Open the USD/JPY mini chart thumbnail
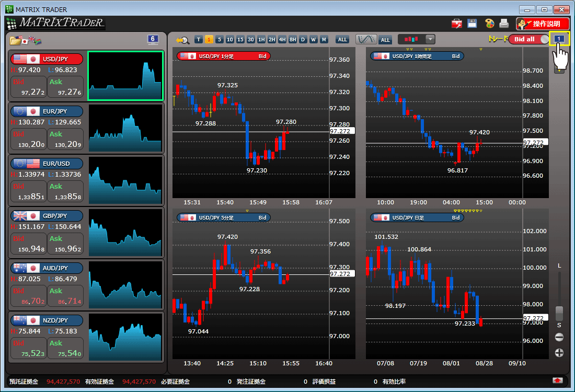This screenshot has height=392, width=575. [125, 76]
